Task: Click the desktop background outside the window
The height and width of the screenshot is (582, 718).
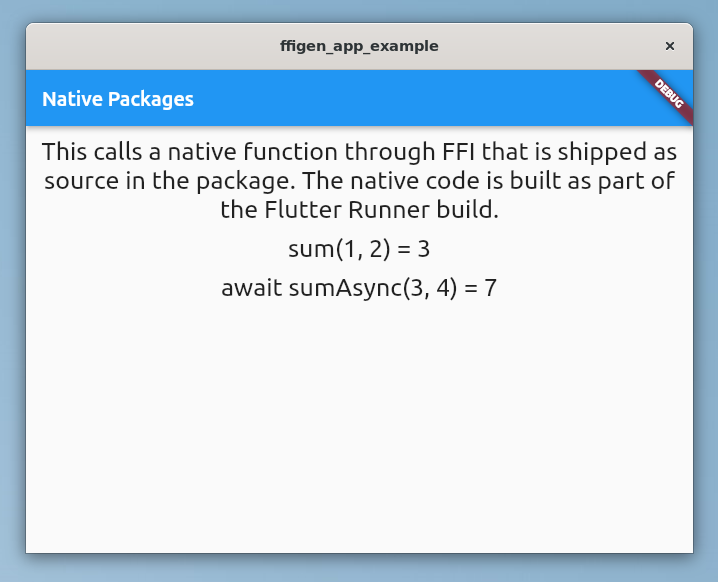Action: click(x=10, y=300)
